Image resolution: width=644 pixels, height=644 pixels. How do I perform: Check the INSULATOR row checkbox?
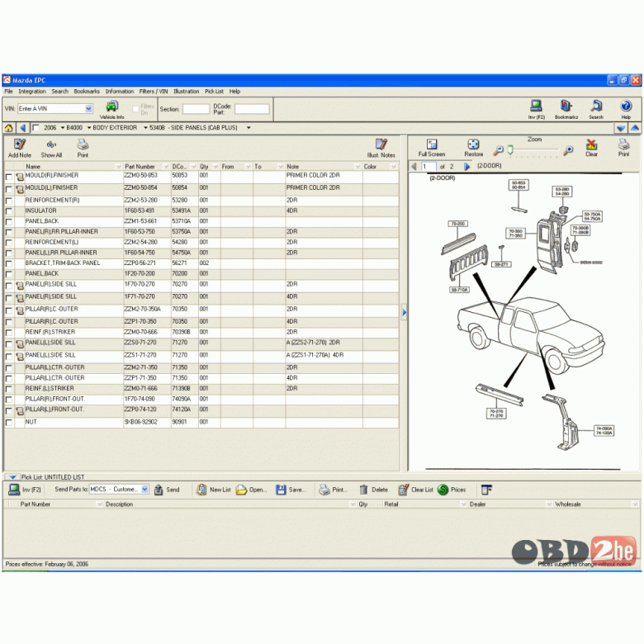coord(8,211)
